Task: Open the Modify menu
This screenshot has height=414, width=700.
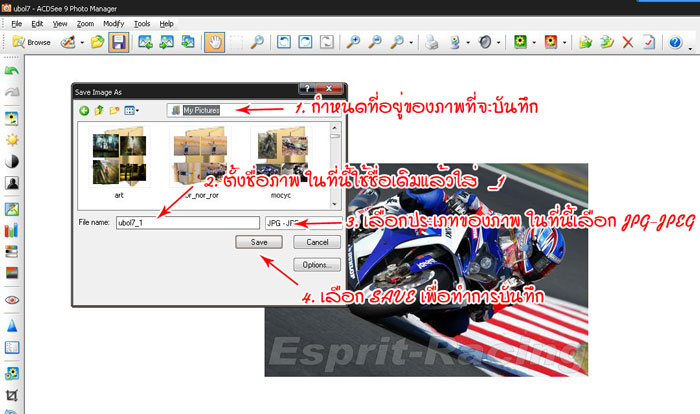Action: pyautogui.click(x=113, y=23)
